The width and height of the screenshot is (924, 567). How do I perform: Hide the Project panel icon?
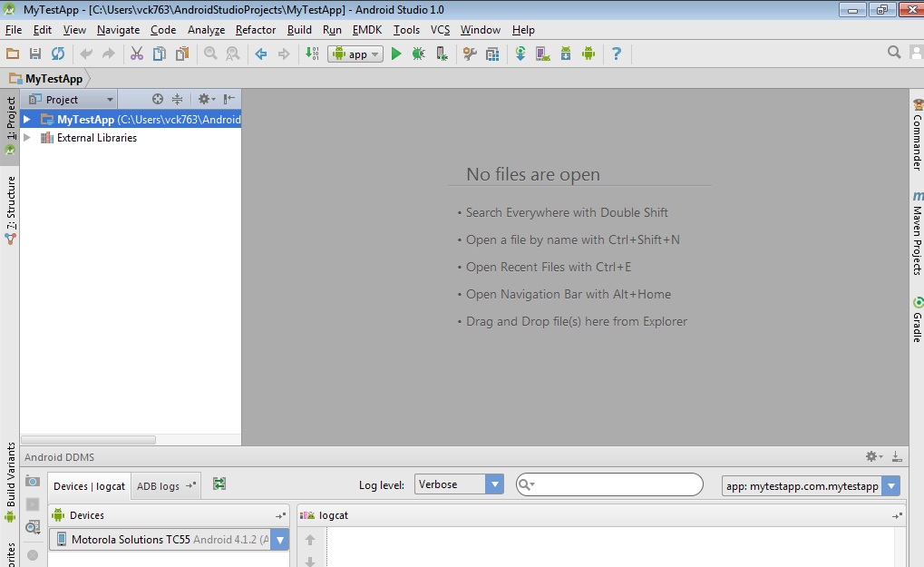229,99
